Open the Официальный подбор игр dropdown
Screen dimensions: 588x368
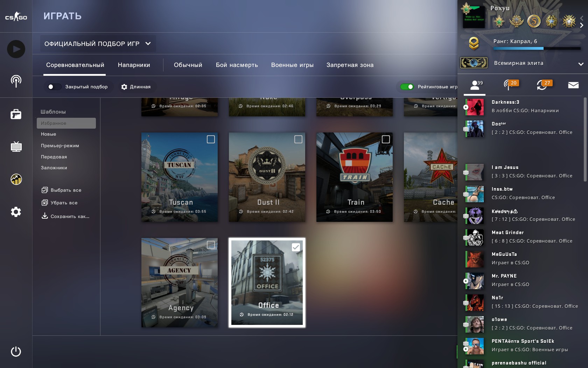(x=98, y=44)
